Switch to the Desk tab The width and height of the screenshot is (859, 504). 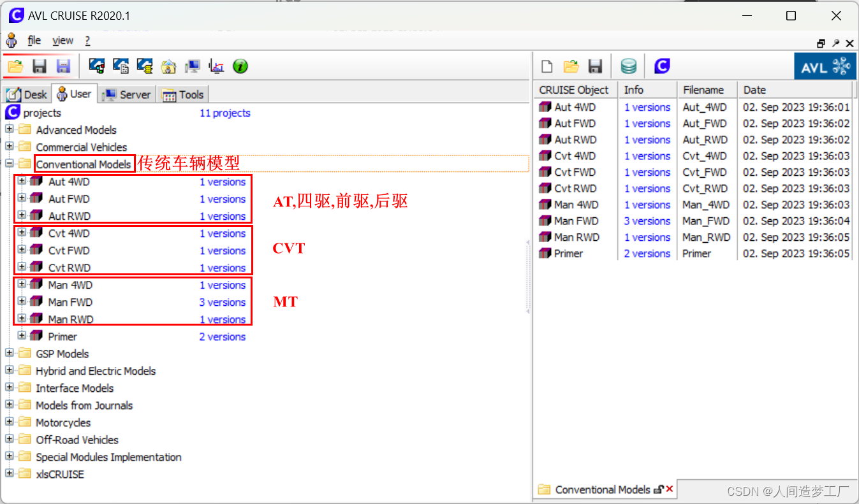pyautogui.click(x=27, y=94)
